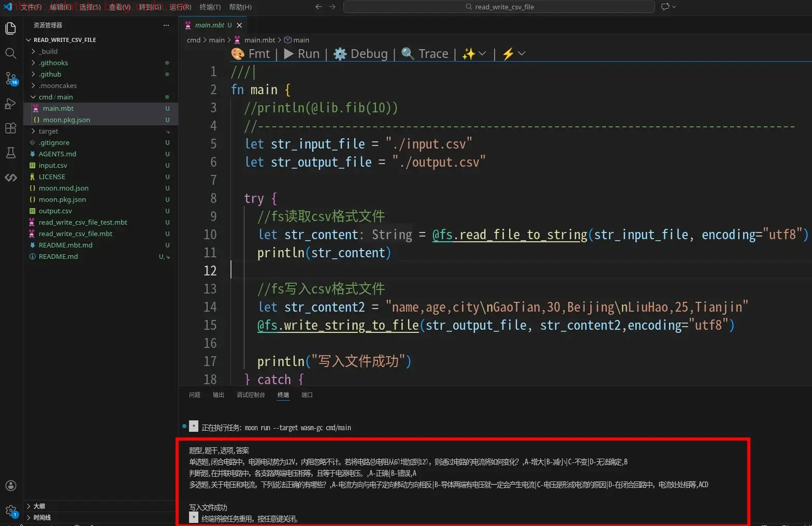Open Source Control view with badge
Image resolution: width=812 pixels, height=526 pixels.
pos(10,78)
